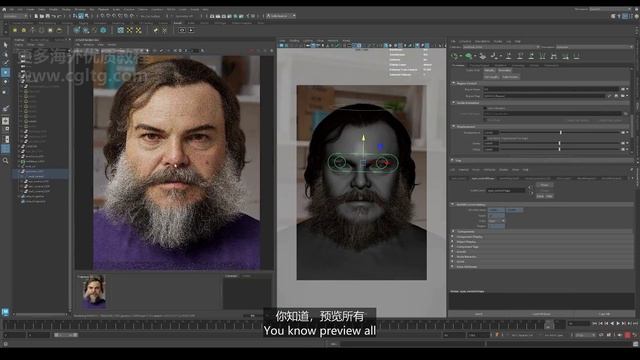Click the black-outlined rectangle shelf icon

coord(182,30)
